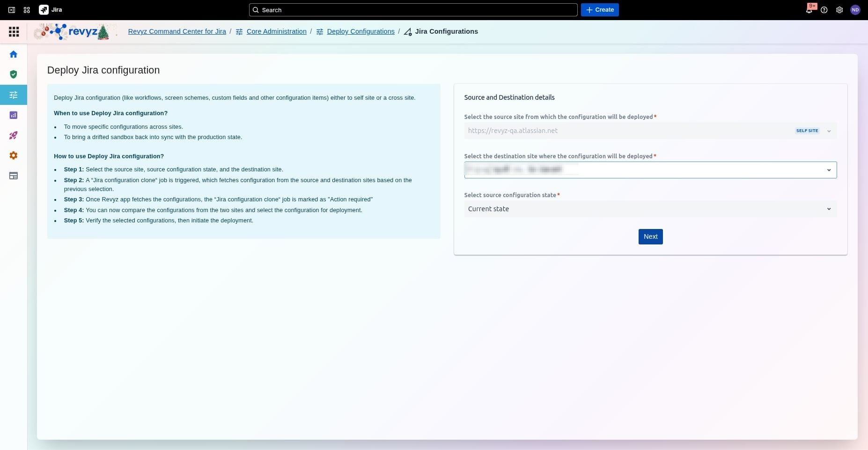Open the orange gear icon in sidebar
This screenshot has height=450, width=868.
[14, 155]
